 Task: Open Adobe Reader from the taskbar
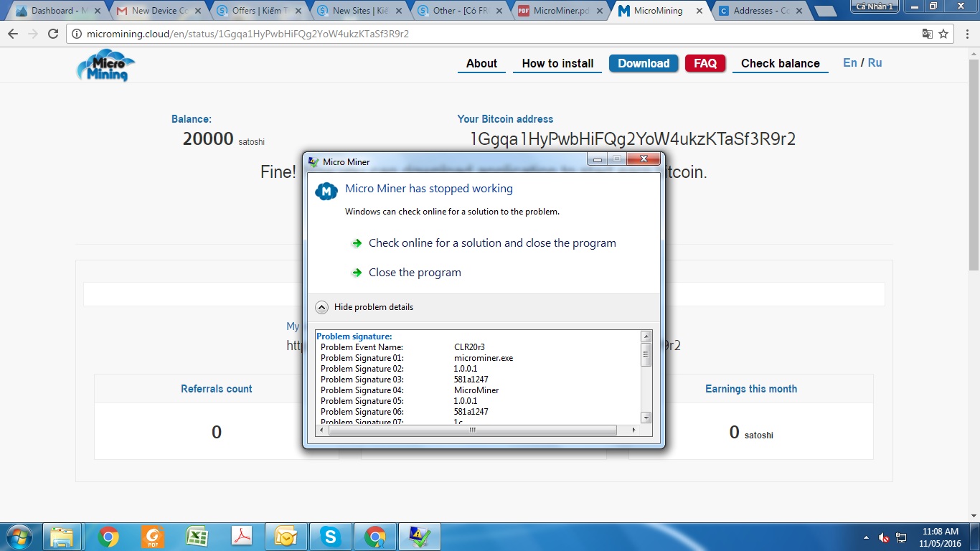pos(242,537)
